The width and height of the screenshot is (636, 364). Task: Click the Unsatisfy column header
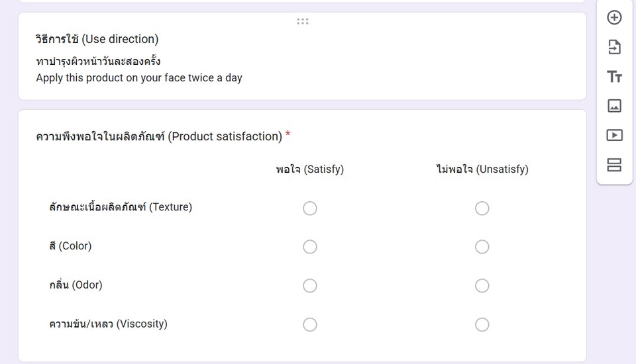(482, 169)
